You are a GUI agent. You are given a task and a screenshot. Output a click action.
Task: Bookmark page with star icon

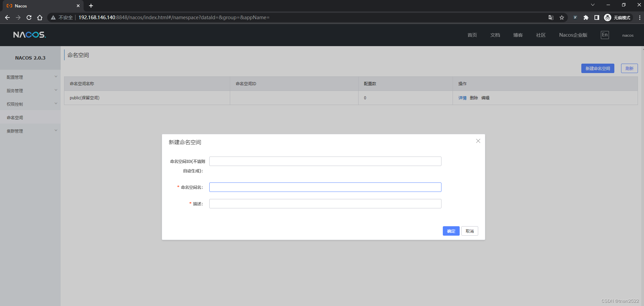[562, 18]
